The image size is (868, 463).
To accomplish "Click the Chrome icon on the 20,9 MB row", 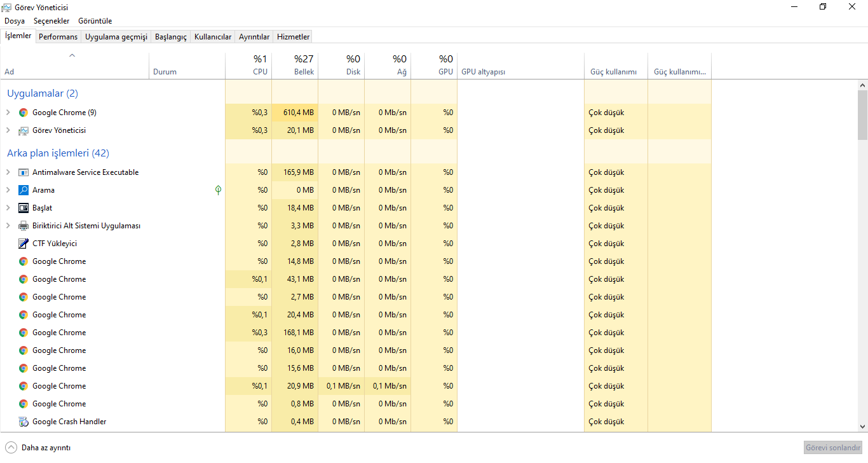I will tap(24, 386).
